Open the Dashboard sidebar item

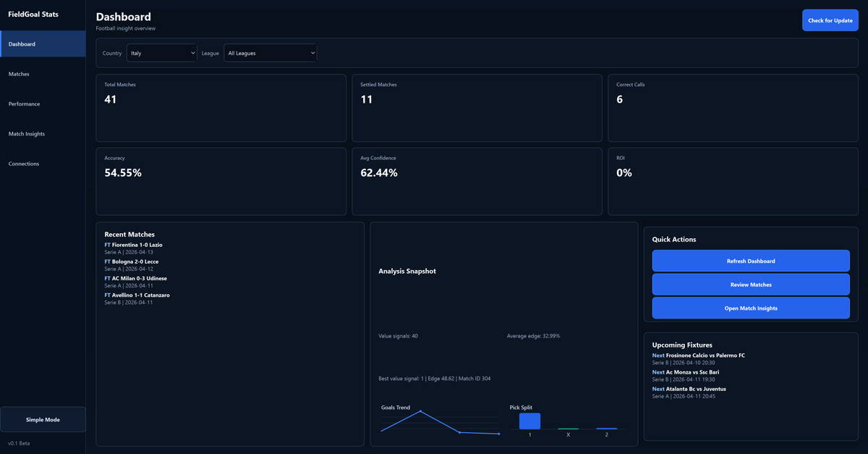[x=43, y=44]
